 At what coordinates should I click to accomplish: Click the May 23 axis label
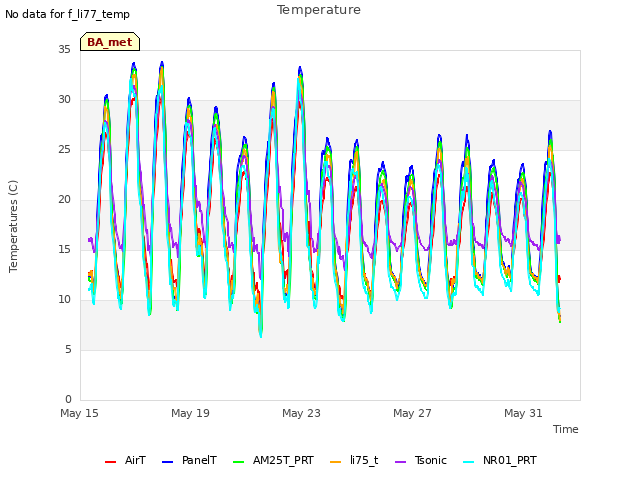coord(301,413)
